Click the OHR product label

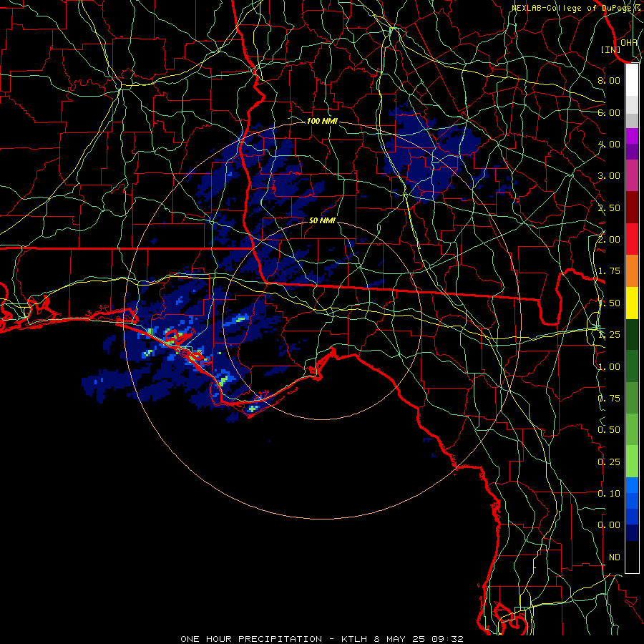click(x=629, y=42)
